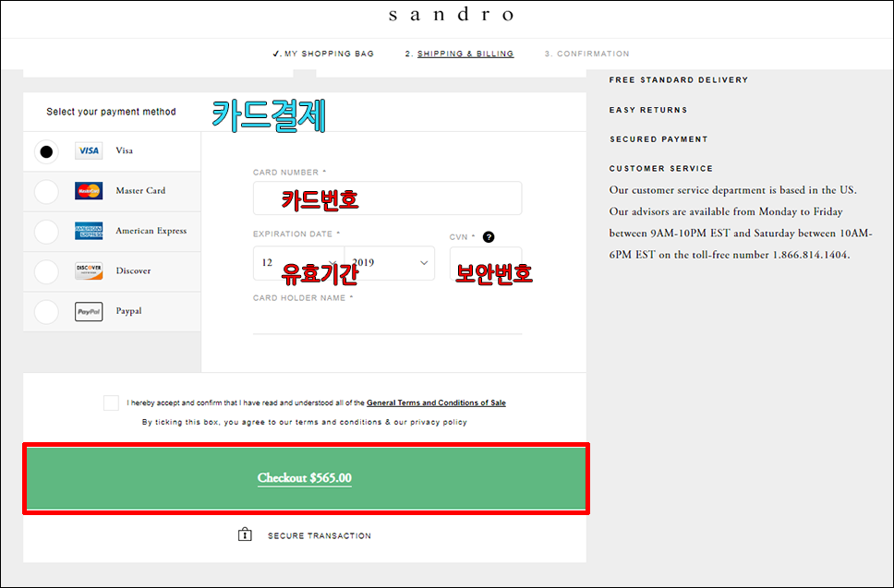
Task: Click the Secured Payment heading
Action: (658, 139)
